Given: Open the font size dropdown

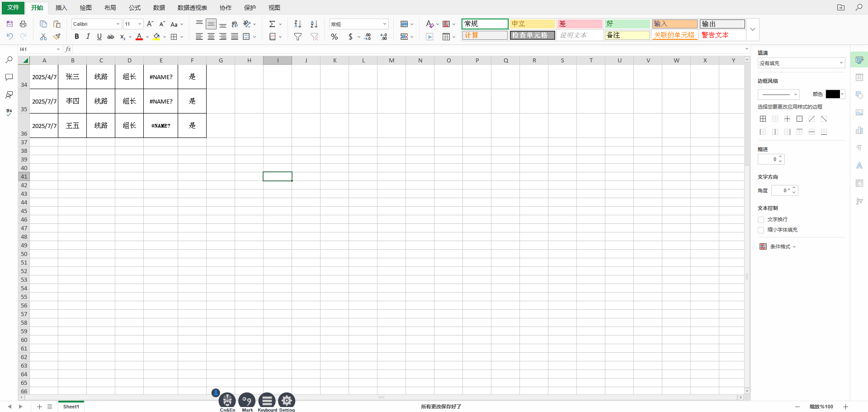Looking at the screenshot, I should (x=140, y=24).
